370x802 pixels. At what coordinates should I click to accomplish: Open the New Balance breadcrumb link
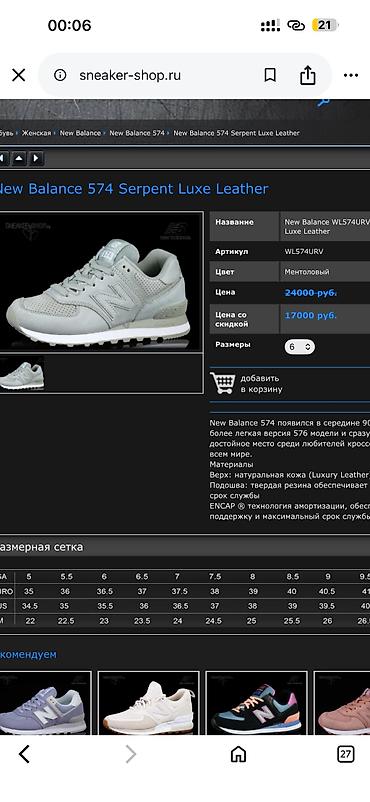pos(80,133)
